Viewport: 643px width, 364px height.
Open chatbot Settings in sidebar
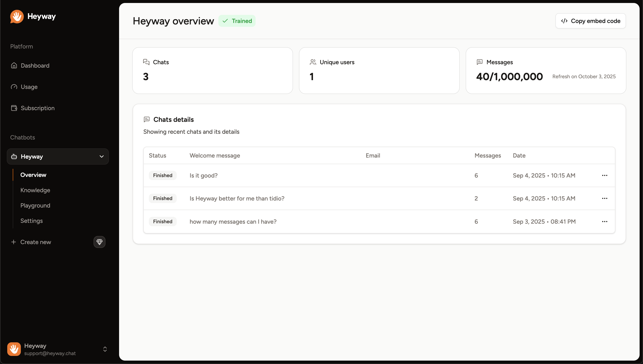click(x=31, y=221)
